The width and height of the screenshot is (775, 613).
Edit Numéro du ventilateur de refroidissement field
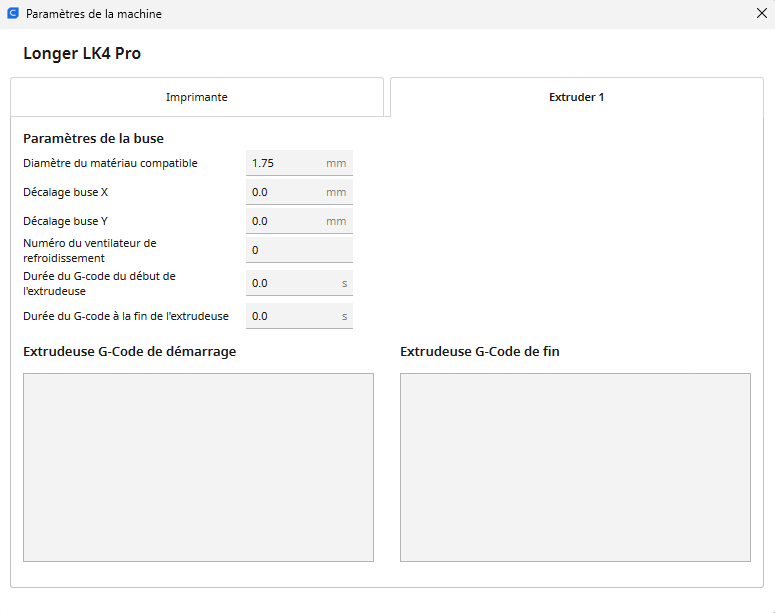click(299, 250)
